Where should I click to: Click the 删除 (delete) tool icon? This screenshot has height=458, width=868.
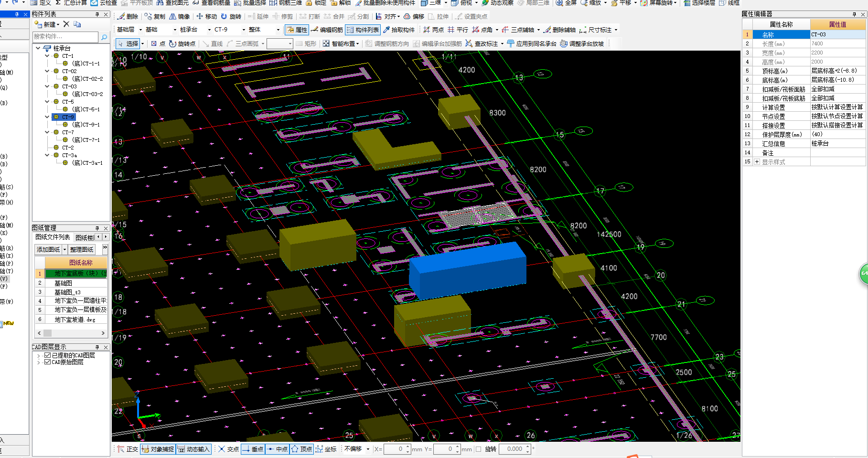pos(128,16)
